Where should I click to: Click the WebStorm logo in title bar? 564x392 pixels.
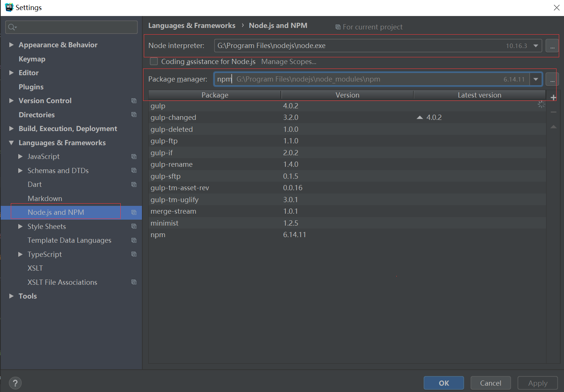(9, 7)
